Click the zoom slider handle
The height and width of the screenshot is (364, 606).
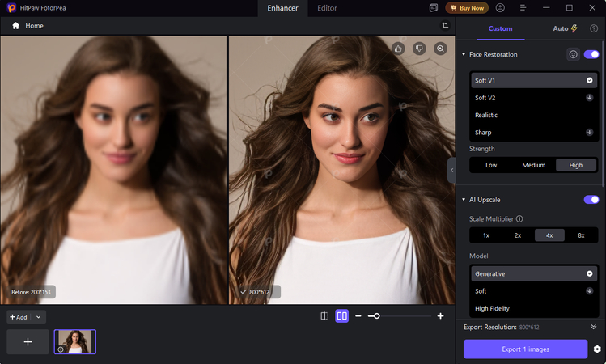click(376, 316)
